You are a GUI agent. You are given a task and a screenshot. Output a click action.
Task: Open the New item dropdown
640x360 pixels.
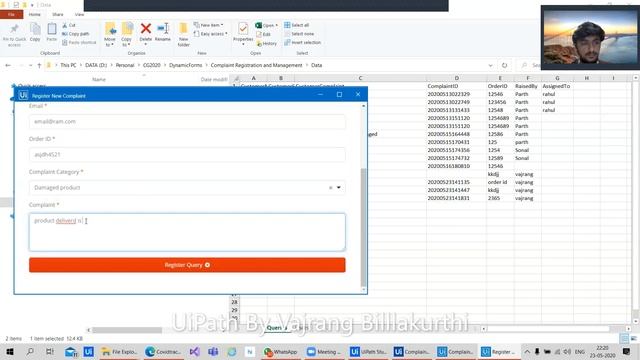point(209,25)
